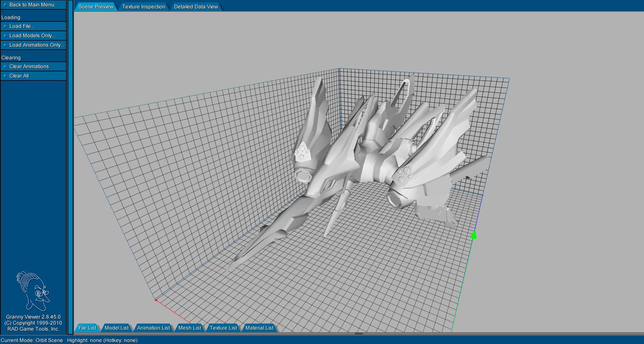
Task: Click the diamond bullet beside Load File
Action: tap(5, 26)
